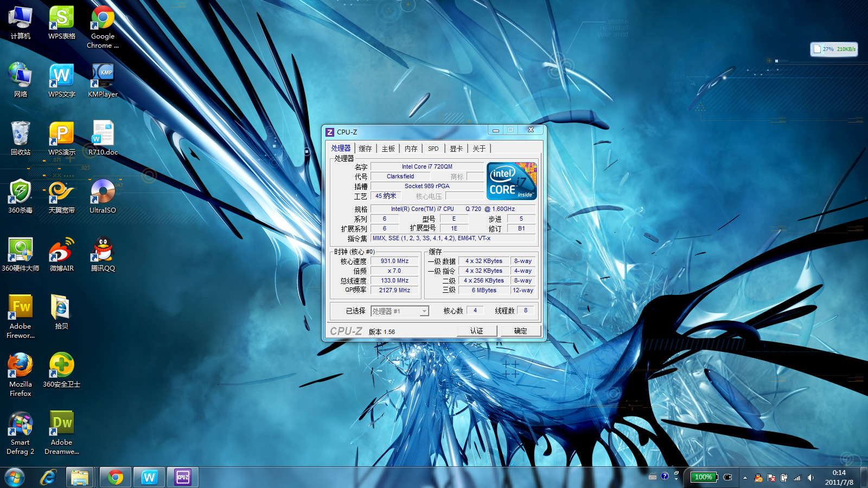Launch Adobe Fireworks desktop shortcut

pos(21,316)
